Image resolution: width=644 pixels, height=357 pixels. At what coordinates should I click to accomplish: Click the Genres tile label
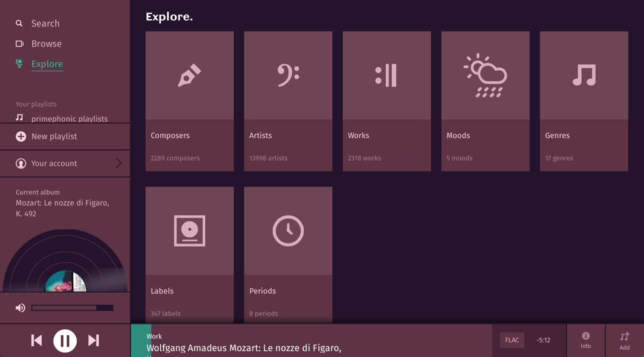(x=557, y=136)
